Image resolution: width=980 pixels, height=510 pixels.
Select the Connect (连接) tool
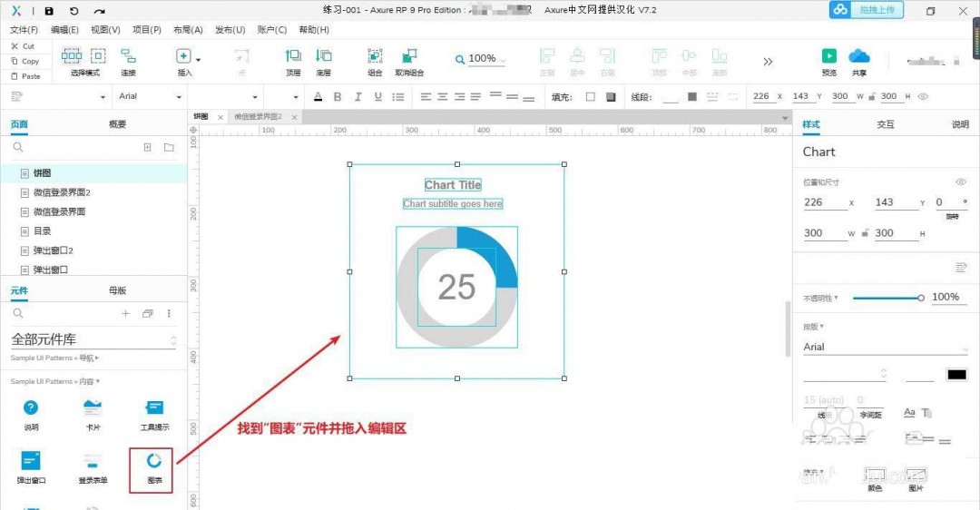(x=128, y=56)
